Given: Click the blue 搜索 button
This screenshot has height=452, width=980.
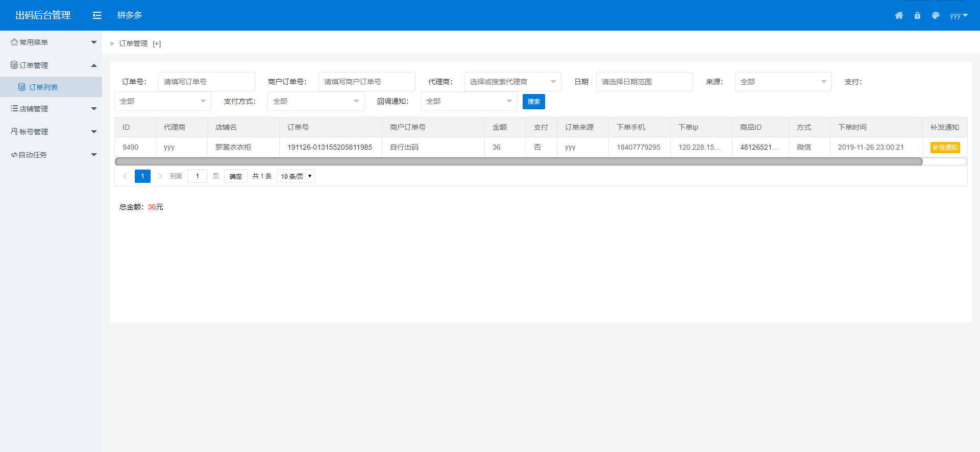Looking at the screenshot, I should [533, 102].
